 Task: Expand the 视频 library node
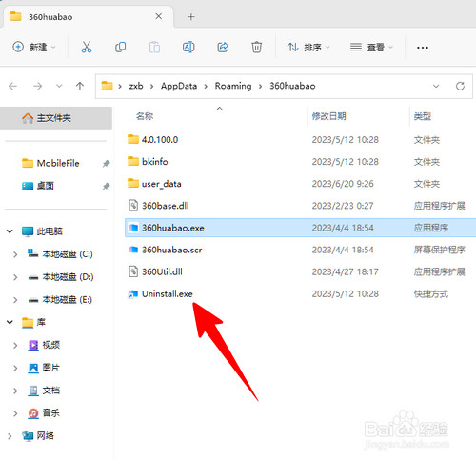click(15, 345)
